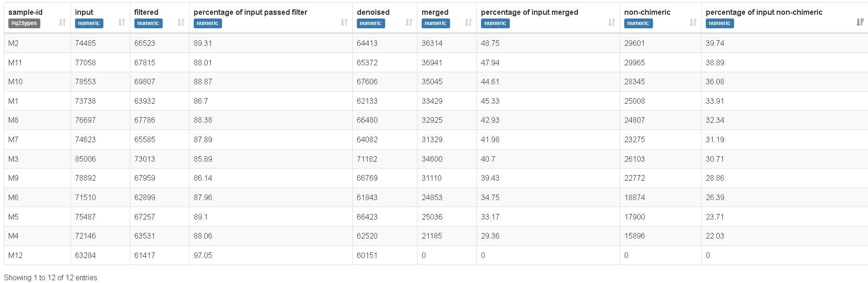Click the sort icon for filtered column
Screen dimensions: 868x283
pos(181,22)
